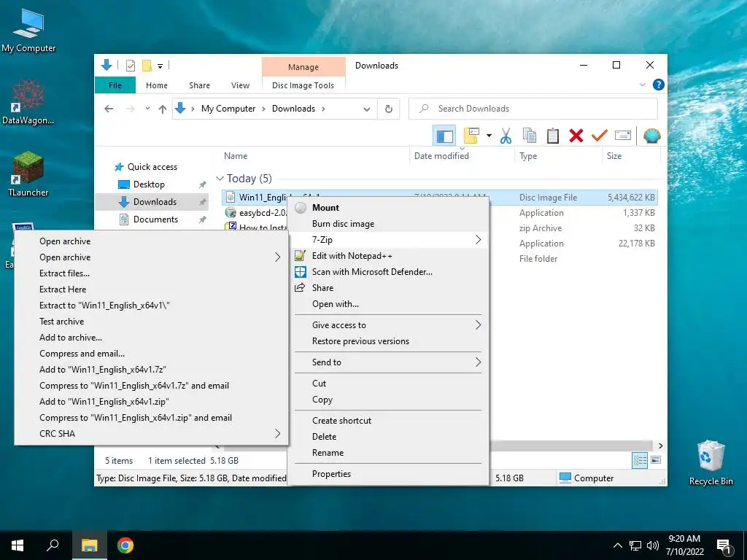Click the red X Delete toolbar icon
747x560 pixels.
pos(576,136)
